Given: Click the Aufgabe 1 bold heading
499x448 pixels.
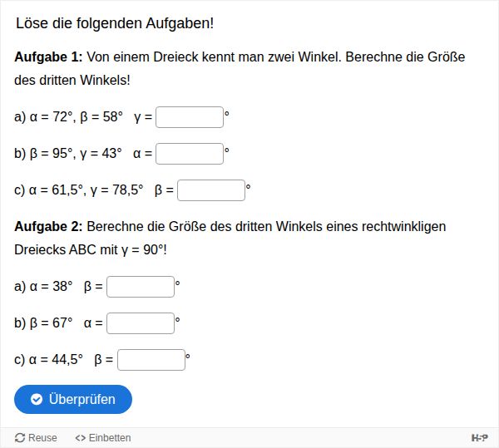Looking at the screenshot, I should point(48,57).
